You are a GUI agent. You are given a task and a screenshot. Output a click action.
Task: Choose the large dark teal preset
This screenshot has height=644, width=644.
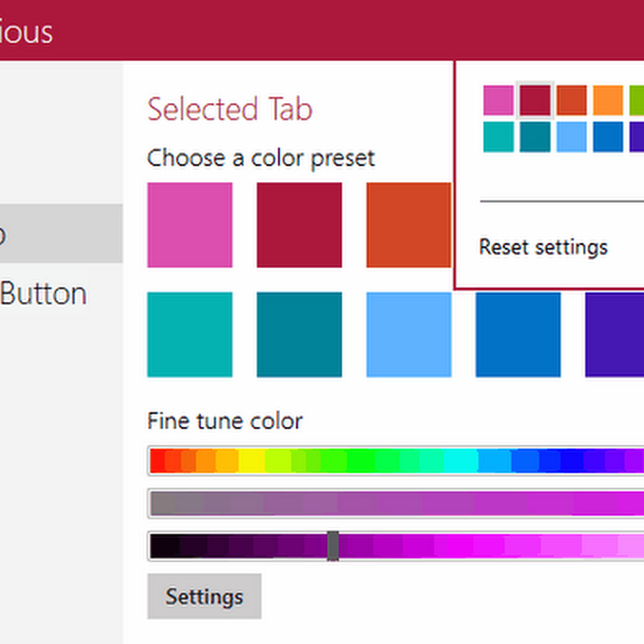pos(299,334)
